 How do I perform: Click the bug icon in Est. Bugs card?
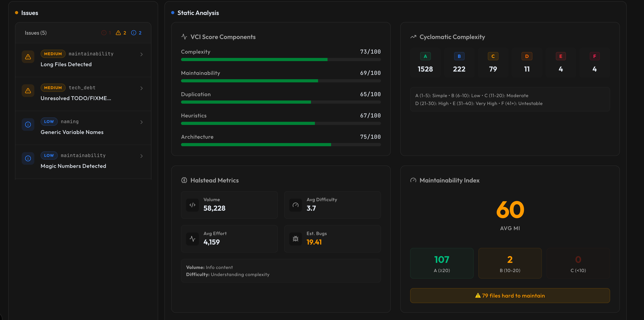(x=296, y=239)
